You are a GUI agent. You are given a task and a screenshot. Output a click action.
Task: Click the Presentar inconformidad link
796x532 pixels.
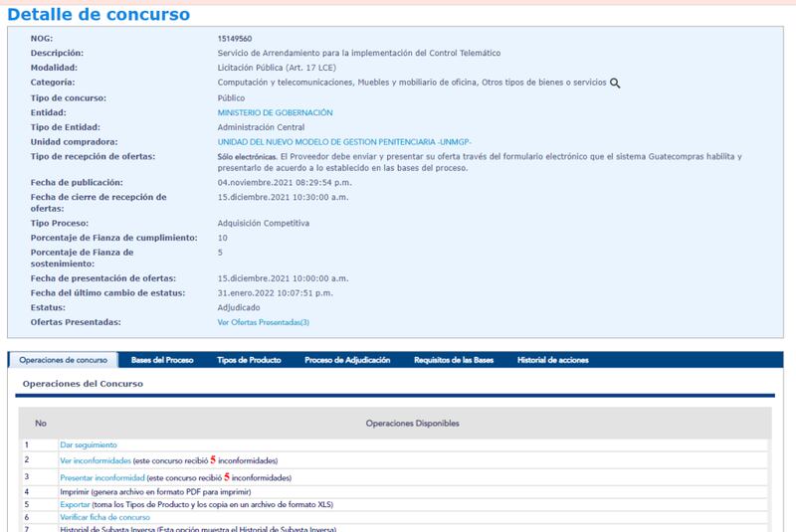(102, 477)
